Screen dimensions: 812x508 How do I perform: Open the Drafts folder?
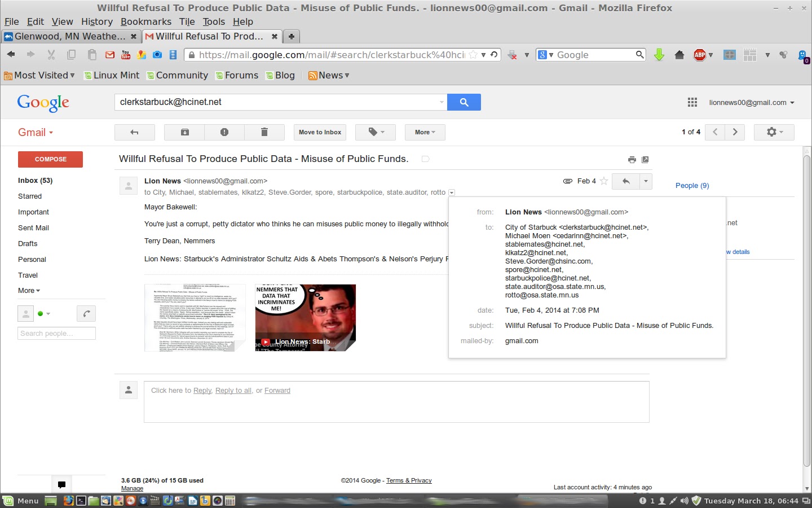28,244
